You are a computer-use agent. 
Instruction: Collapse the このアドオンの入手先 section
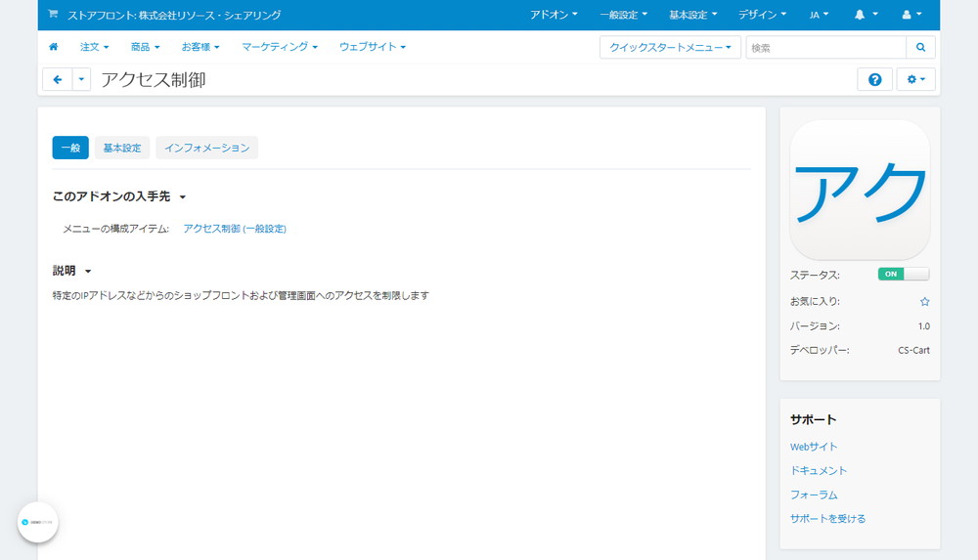(x=119, y=196)
